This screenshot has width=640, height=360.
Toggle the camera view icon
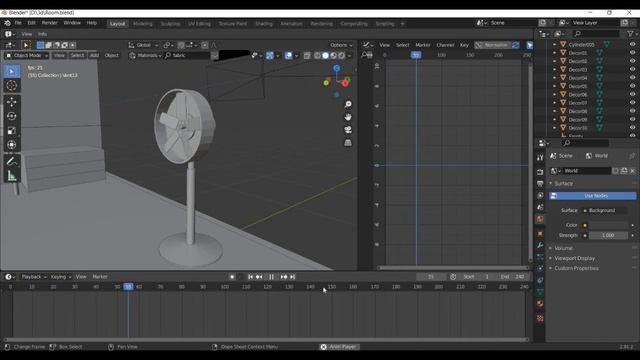(348, 130)
